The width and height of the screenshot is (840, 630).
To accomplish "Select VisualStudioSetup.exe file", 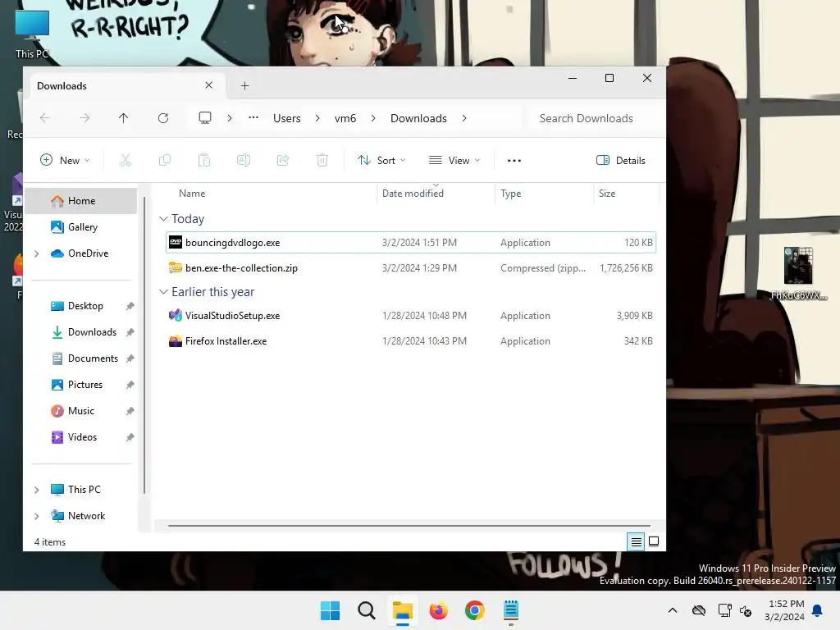I will tap(411, 316).
